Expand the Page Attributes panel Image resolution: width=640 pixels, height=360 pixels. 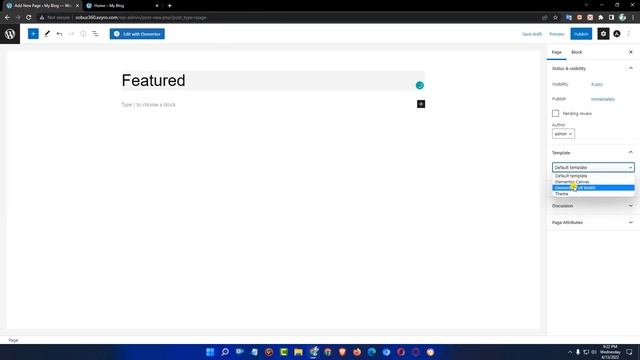[593, 222]
